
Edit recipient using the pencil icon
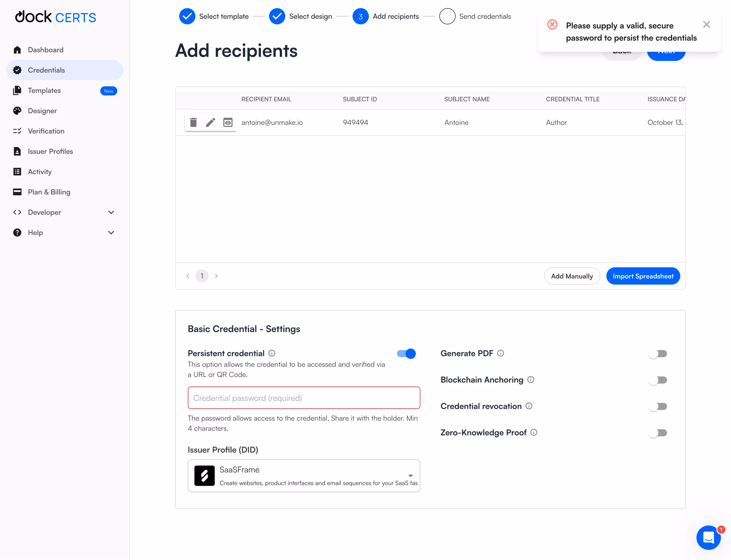point(210,122)
